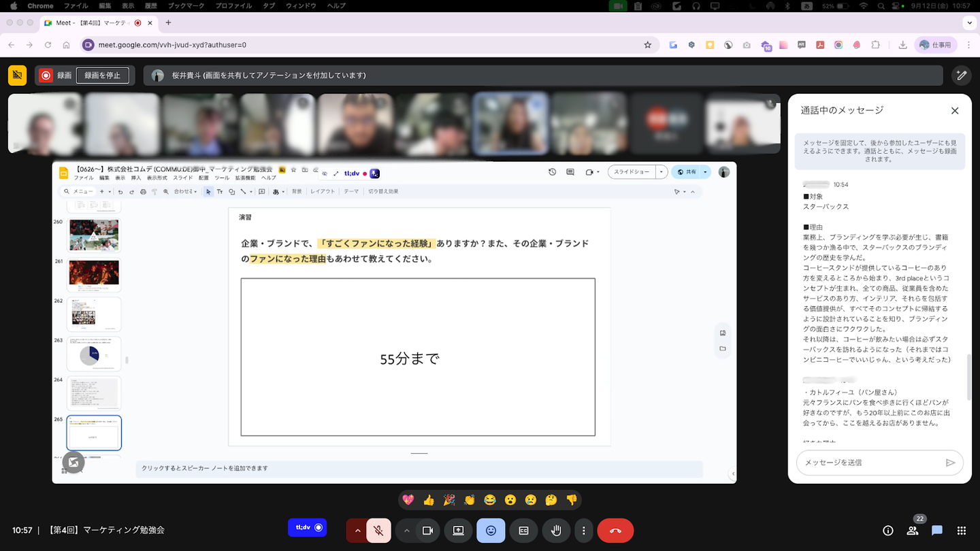Click the tl;dv recording button
The image size is (980, 551).
(307, 527)
